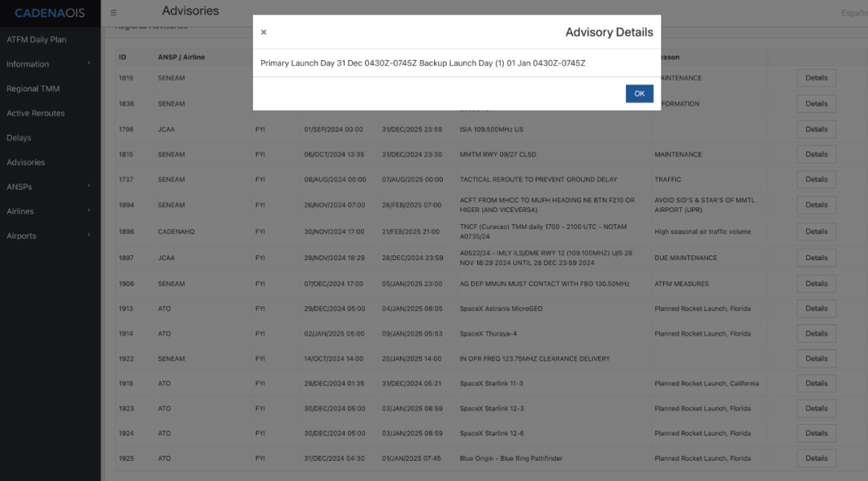868x481 pixels.
Task: Click OK in the Advisory Details dialog
Action: coord(639,93)
